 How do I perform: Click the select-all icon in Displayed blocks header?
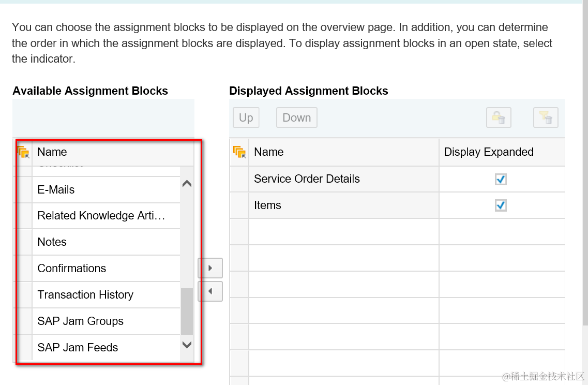[x=239, y=152]
